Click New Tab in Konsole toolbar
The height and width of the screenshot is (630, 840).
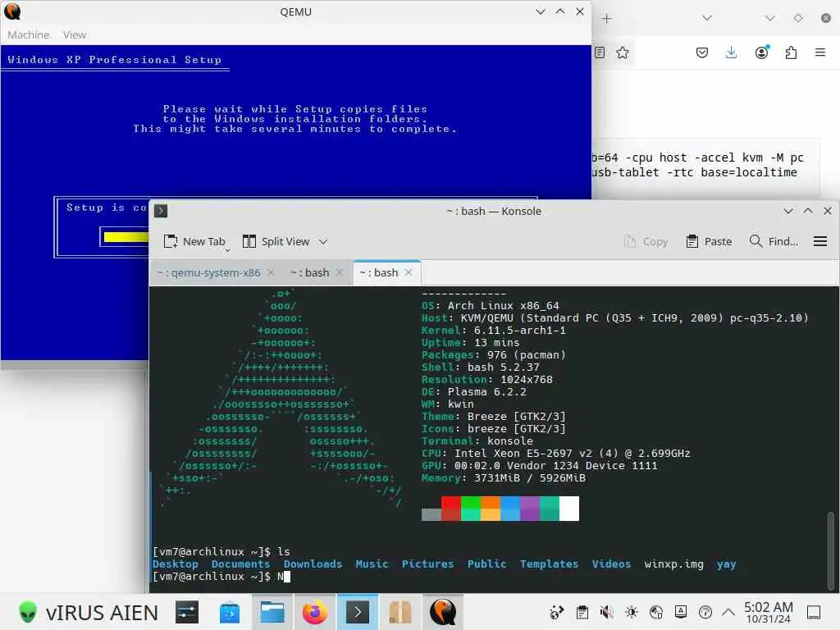(x=194, y=242)
